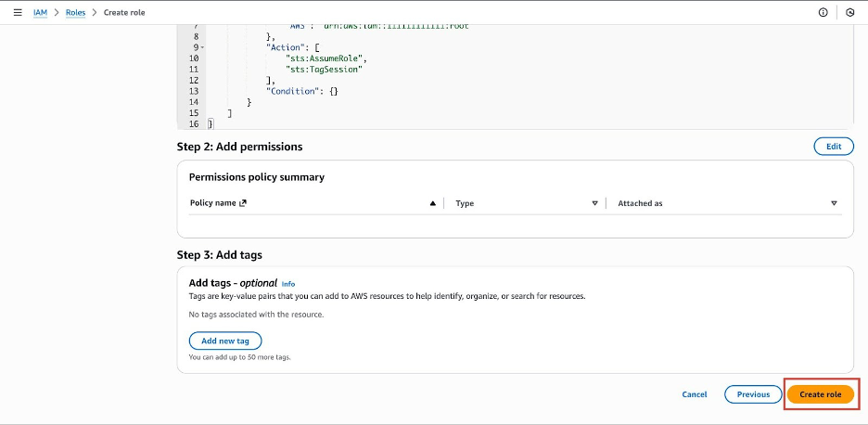Go back with the Previous button

[x=753, y=394]
